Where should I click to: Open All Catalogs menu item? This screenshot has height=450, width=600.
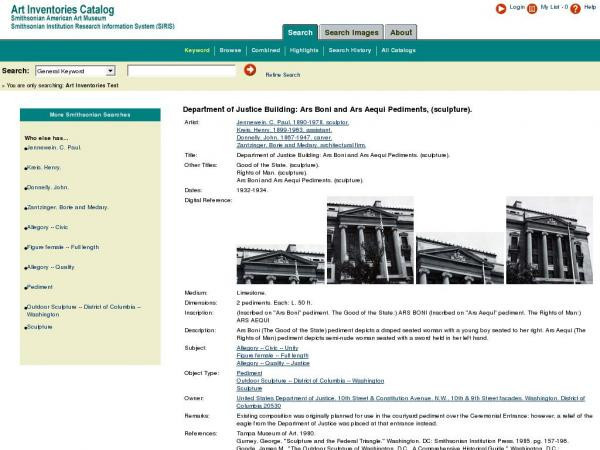point(398,50)
